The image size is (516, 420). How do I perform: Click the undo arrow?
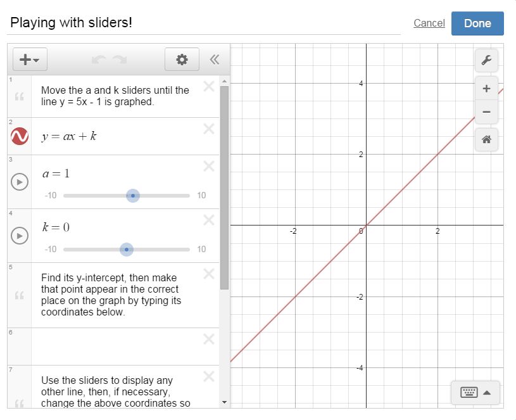pyautogui.click(x=99, y=60)
